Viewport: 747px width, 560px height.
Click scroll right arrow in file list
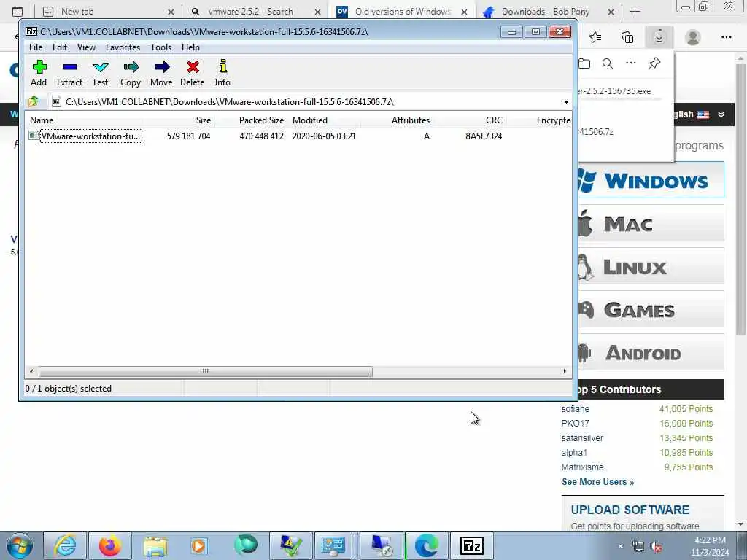[x=565, y=371]
